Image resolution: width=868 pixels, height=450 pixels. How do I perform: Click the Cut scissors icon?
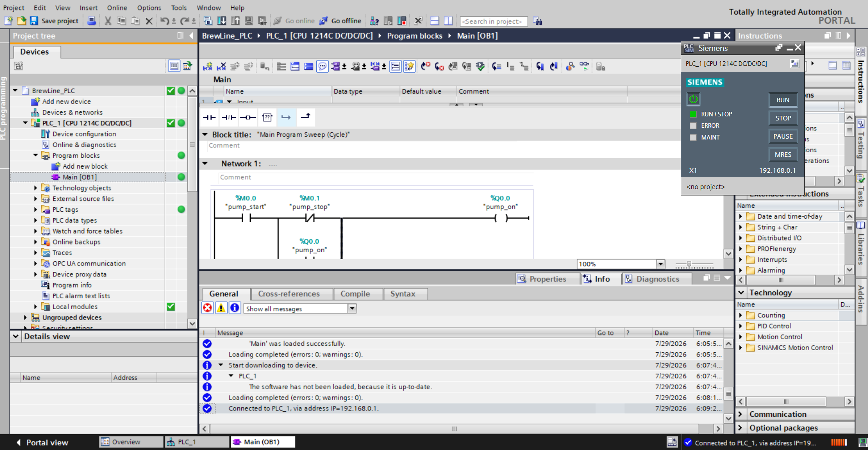click(108, 21)
